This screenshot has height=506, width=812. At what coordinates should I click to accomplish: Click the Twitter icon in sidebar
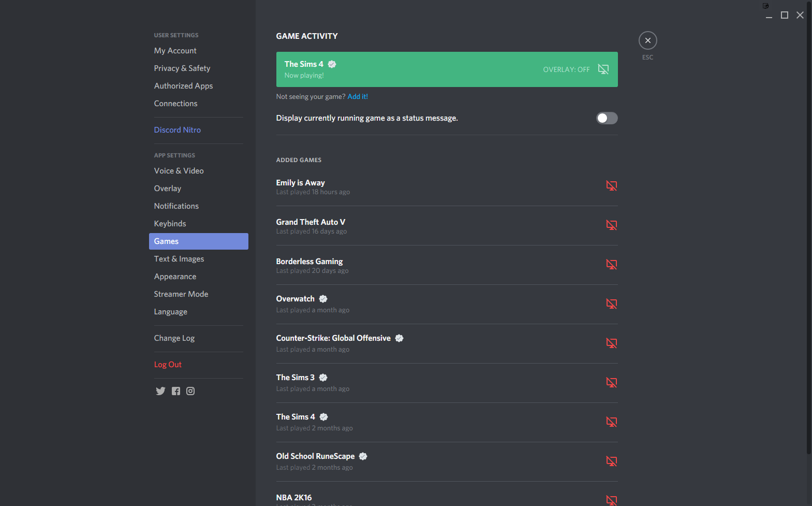pyautogui.click(x=160, y=391)
